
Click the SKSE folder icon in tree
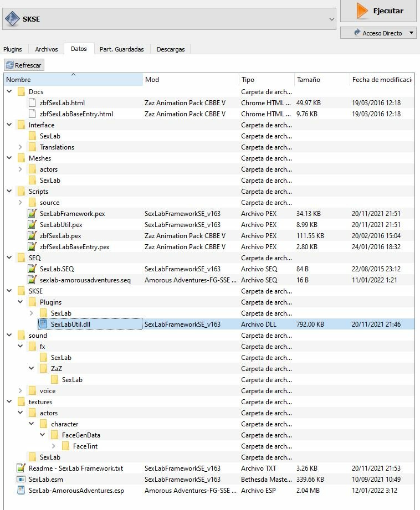click(x=21, y=291)
